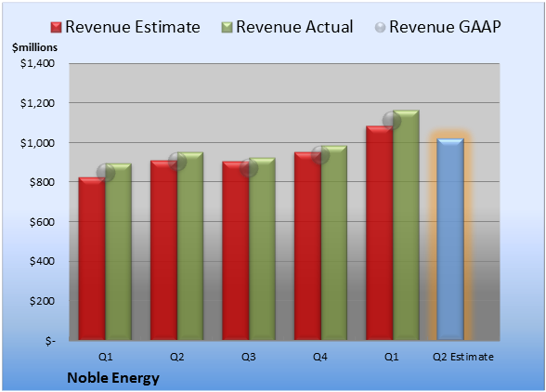Click the green Revenue Actual legend swatch
The height and width of the screenshot is (392, 546).
pyautogui.click(x=227, y=27)
